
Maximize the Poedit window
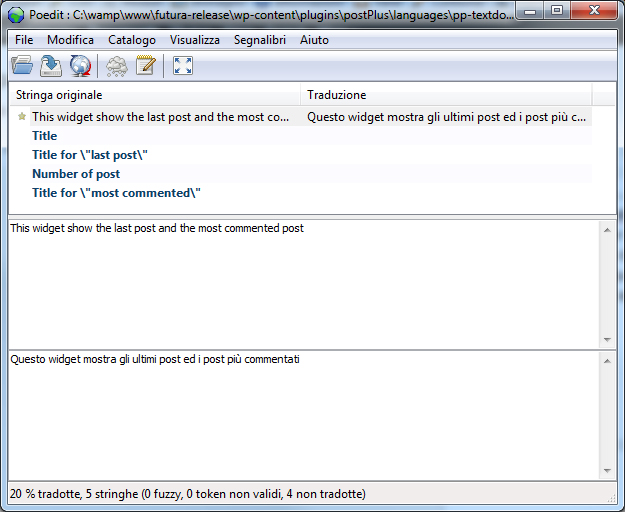pyautogui.click(x=557, y=11)
